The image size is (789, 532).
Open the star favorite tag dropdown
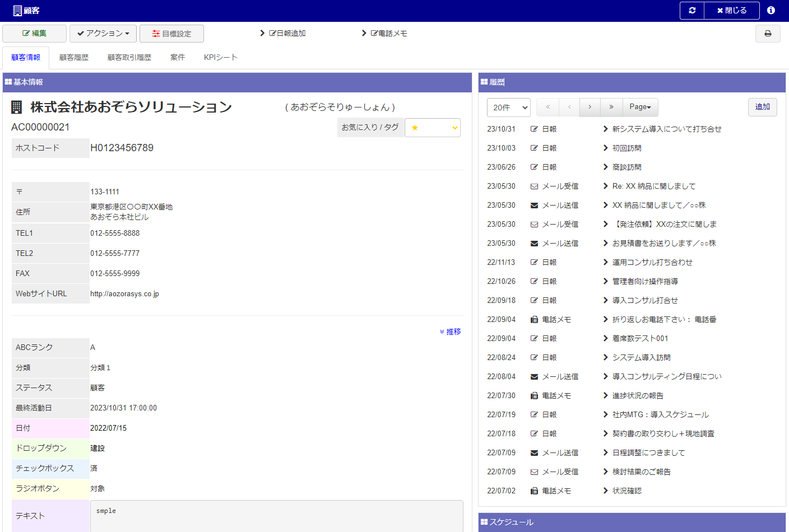coord(432,128)
